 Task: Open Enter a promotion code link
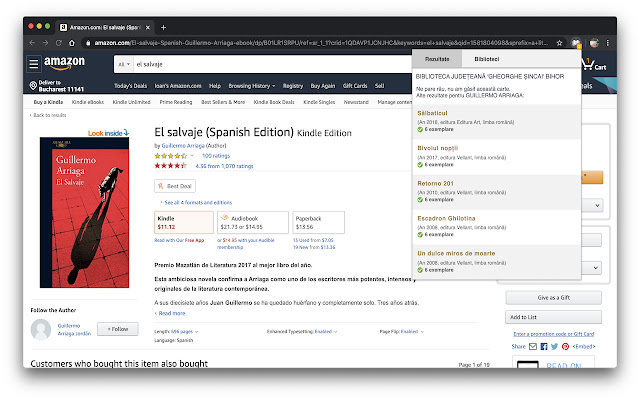pos(553,334)
